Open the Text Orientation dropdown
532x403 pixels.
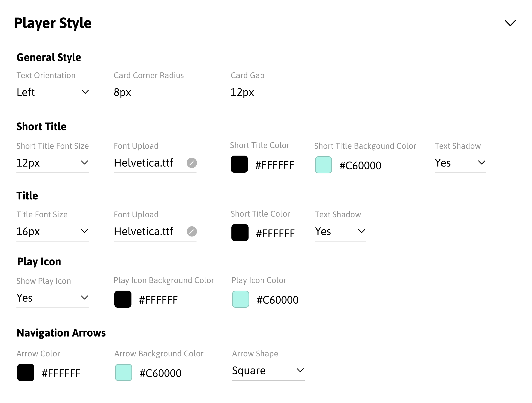point(53,93)
